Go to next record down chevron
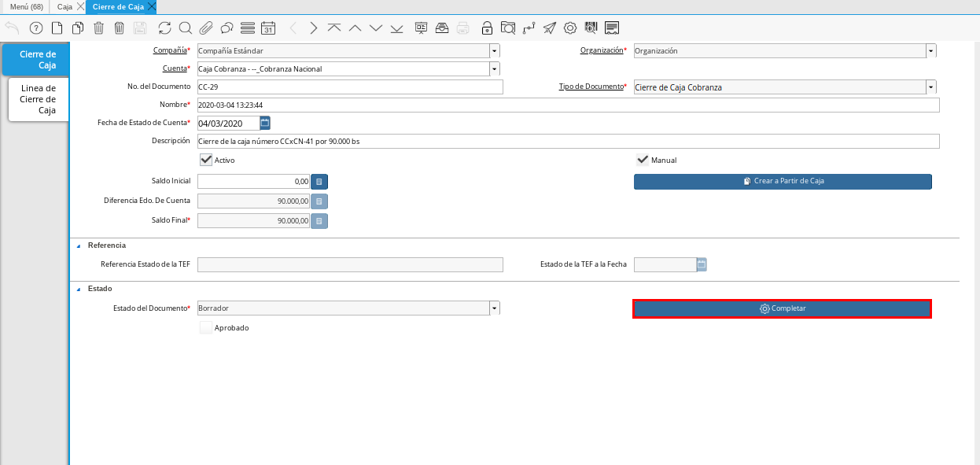The image size is (980, 465). pyautogui.click(x=376, y=28)
